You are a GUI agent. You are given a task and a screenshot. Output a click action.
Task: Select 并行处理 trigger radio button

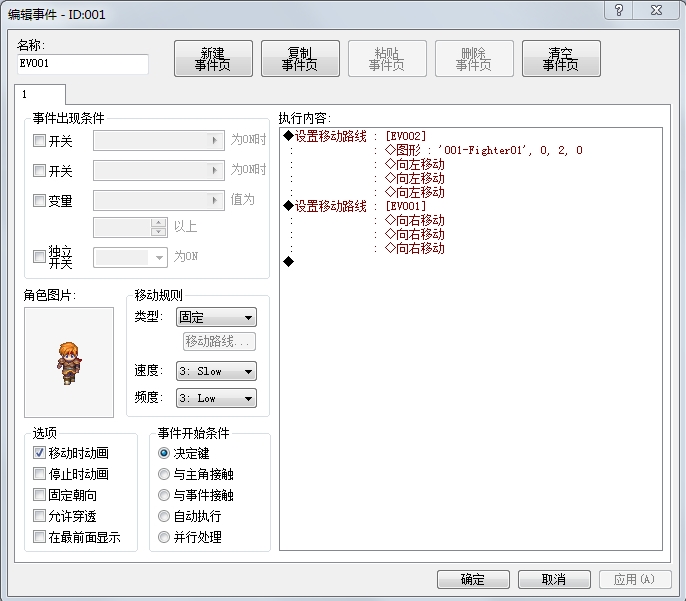point(164,537)
